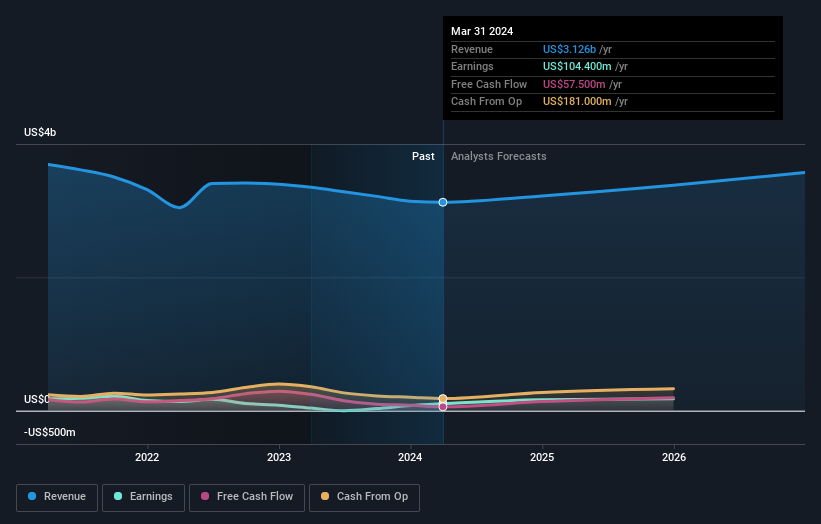The image size is (821, 524).
Task: Click the Cash From Op label in tooltip
Action: pyautogui.click(x=486, y=102)
